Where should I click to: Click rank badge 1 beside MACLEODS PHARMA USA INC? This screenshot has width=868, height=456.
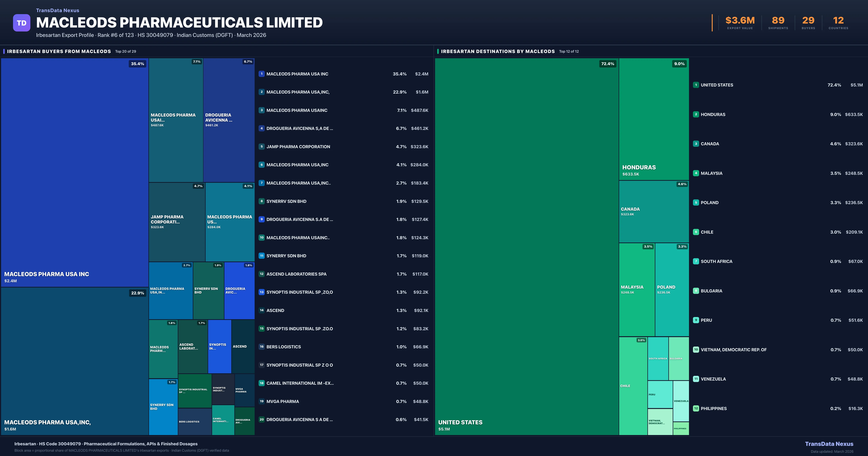click(x=261, y=74)
